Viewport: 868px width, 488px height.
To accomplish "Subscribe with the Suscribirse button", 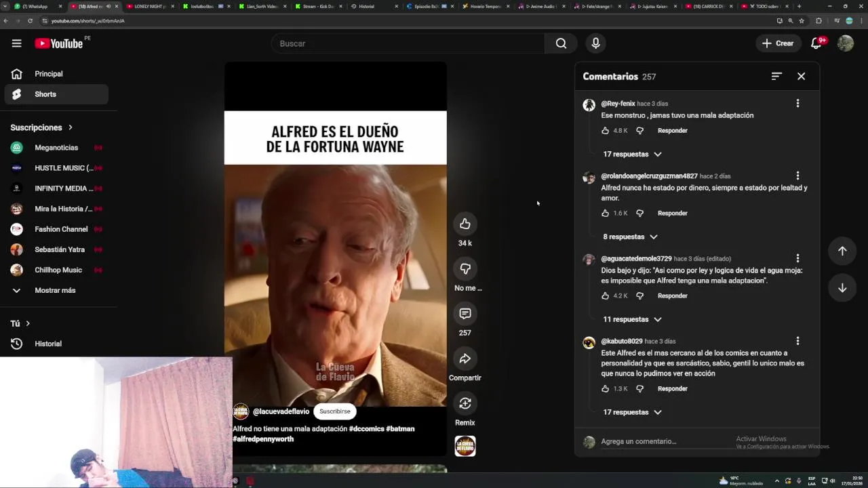I will pos(335,411).
